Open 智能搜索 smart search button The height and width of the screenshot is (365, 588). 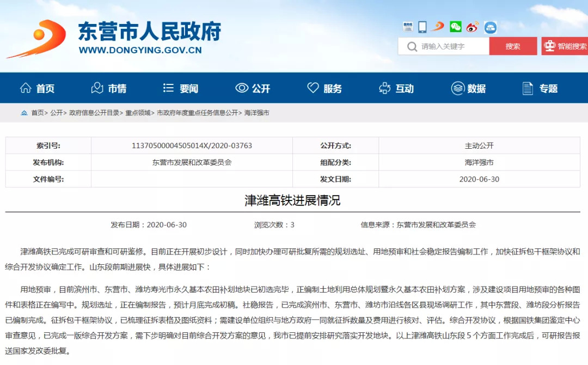click(x=565, y=46)
